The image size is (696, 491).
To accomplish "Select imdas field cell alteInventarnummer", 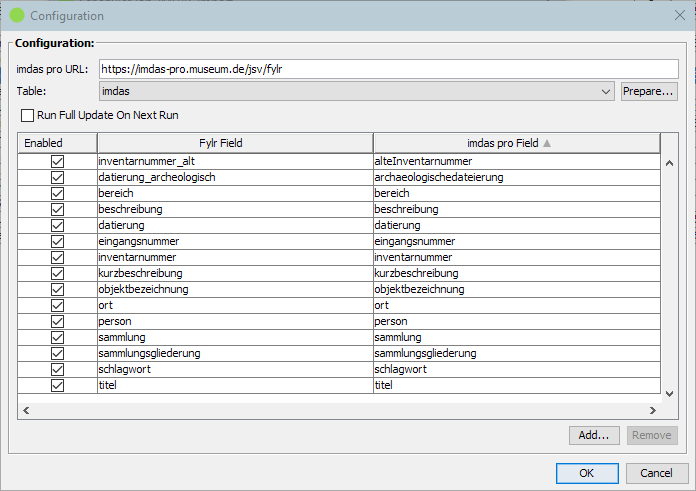I will (517, 161).
